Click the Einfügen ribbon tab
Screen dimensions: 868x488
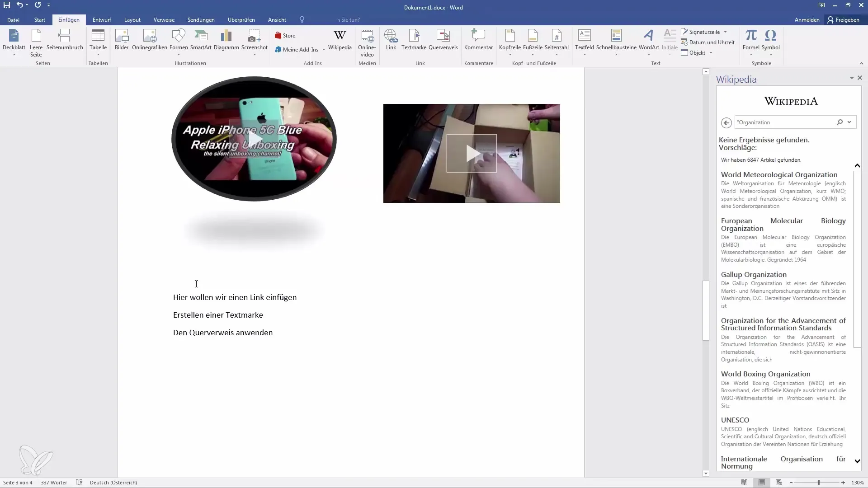click(x=69, y=20)
